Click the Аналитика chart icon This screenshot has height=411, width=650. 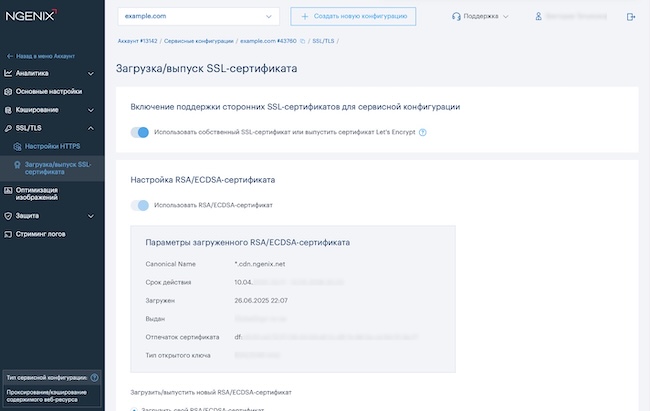[8, 73]
